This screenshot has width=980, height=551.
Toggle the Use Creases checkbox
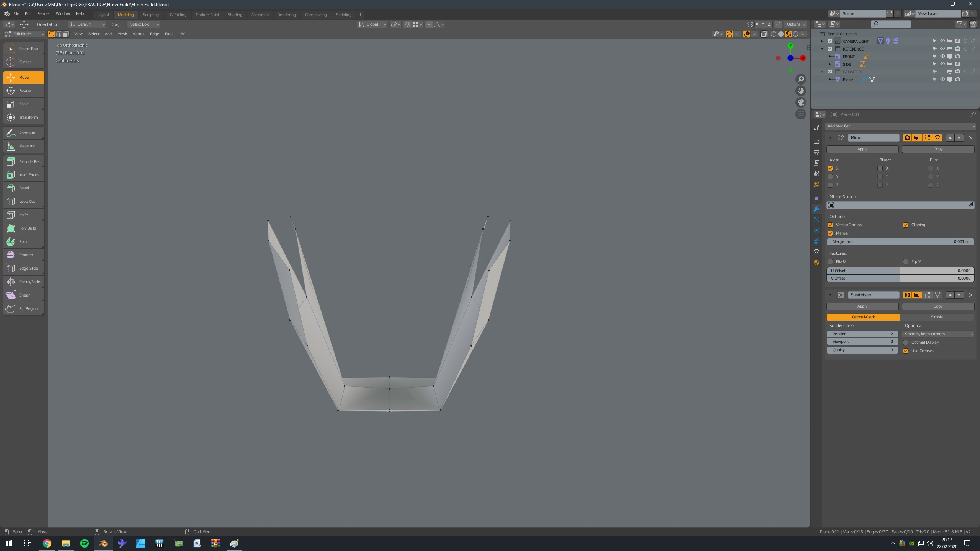[906, 351]
